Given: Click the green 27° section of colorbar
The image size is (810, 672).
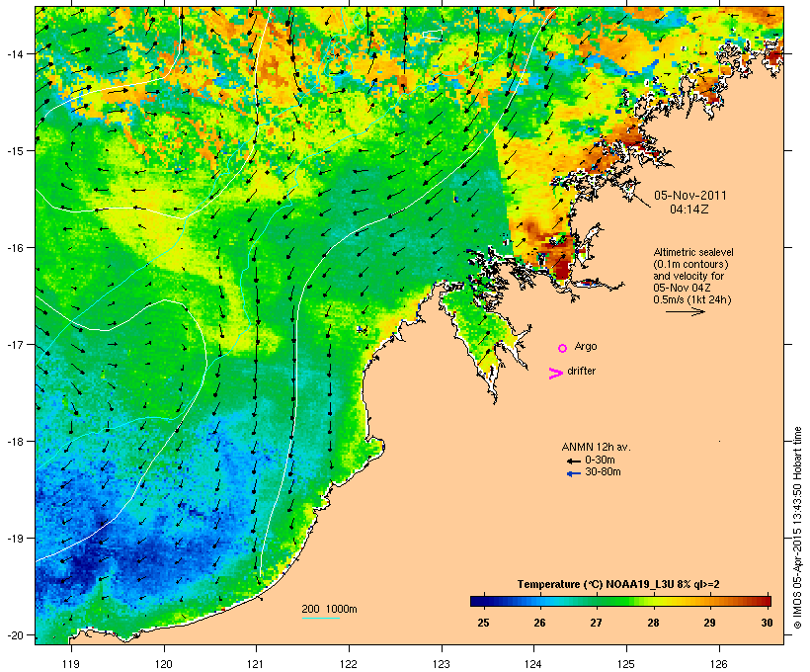Looking at the screenshot, I should click(596, 601).
